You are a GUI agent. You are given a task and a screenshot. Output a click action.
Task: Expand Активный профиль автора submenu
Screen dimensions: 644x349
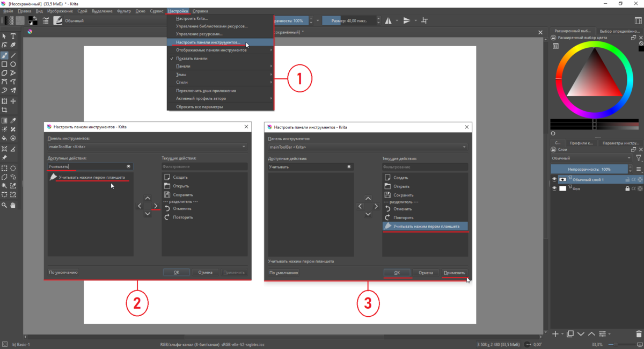[221, 98]
